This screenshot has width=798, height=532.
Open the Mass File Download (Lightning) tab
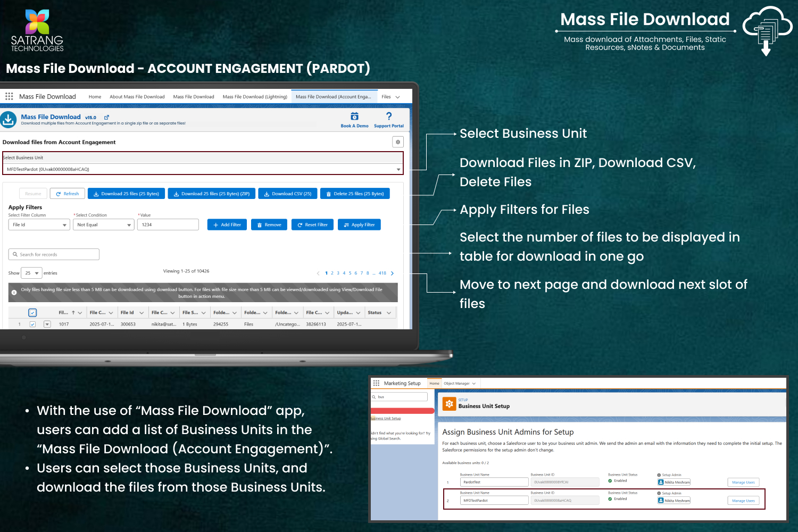(x=255, y=97)
